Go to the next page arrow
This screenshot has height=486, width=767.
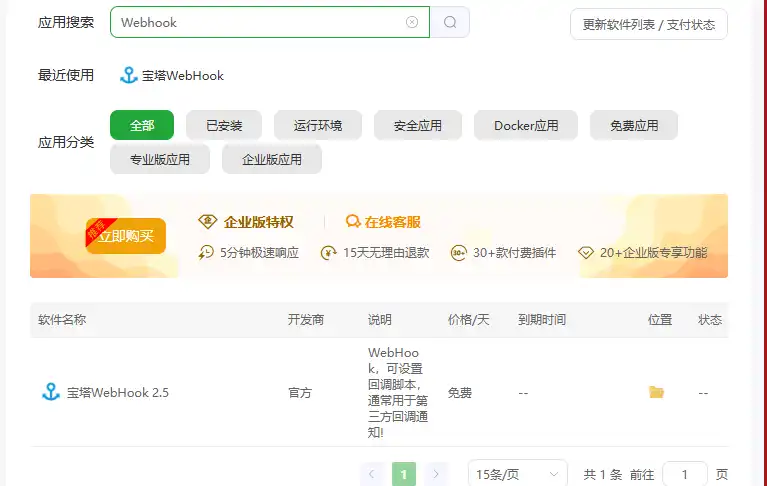click(x=435, y=473)
